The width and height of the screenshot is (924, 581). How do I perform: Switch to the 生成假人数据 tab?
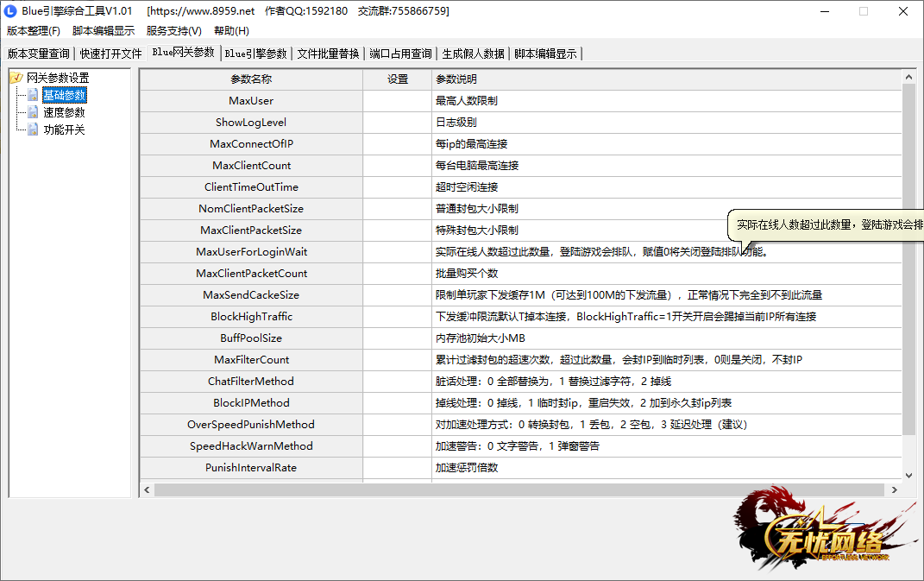[x=473, y=54]
